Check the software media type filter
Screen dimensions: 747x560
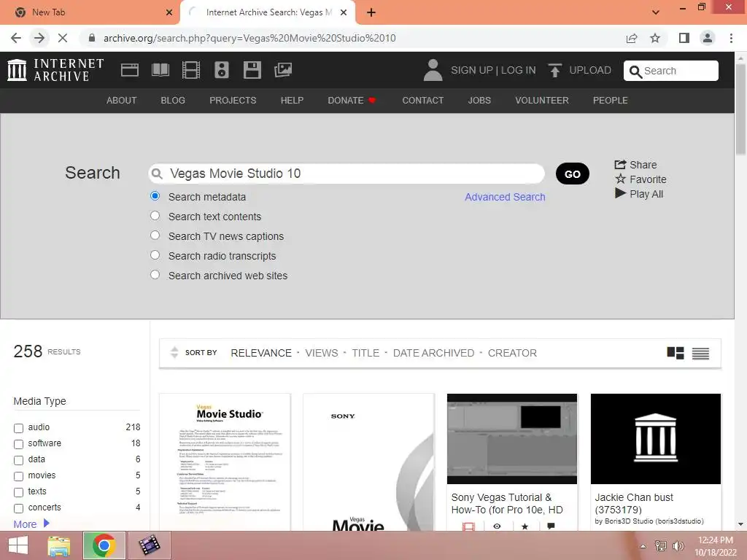pos(18,444)
